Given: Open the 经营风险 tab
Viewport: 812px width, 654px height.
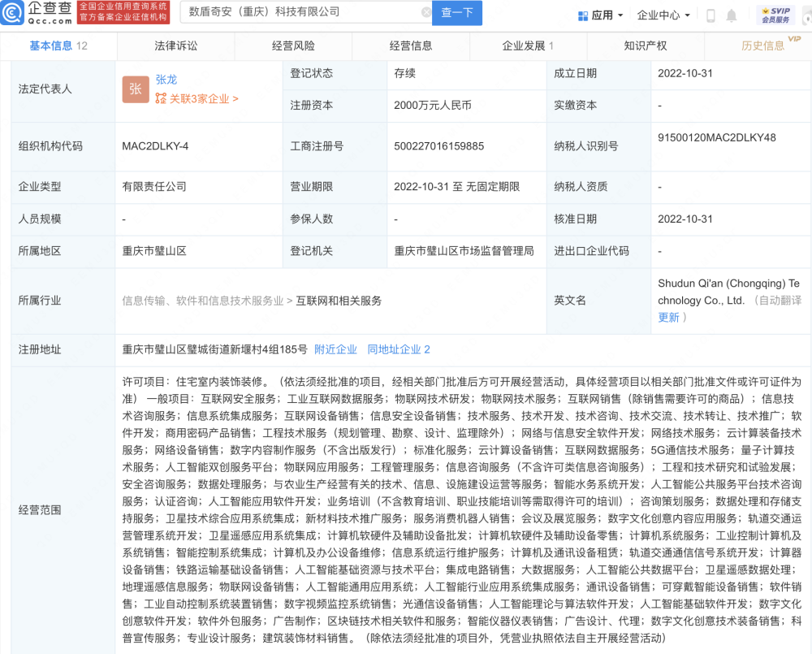Looking at the screenshot, I should click(294, 46).
